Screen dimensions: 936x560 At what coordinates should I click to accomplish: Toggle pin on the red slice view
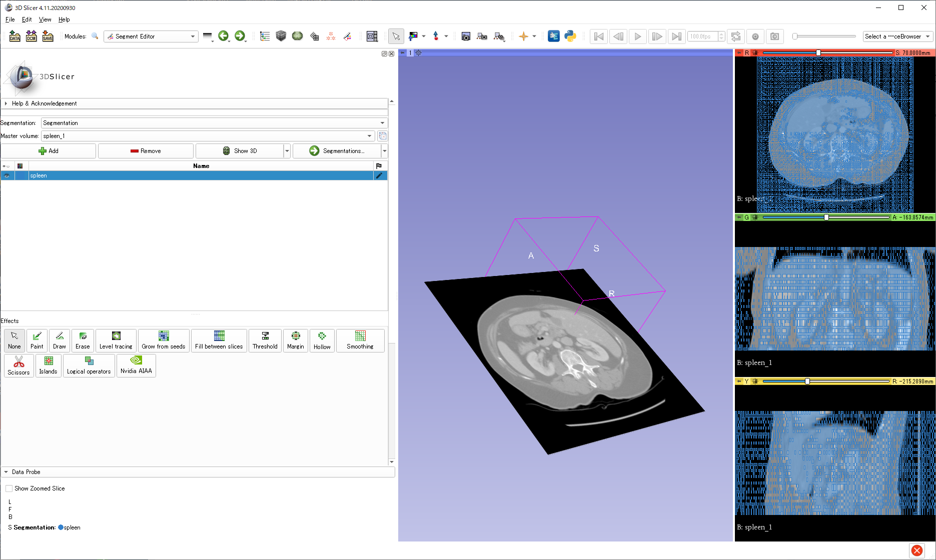coord(739,52)
